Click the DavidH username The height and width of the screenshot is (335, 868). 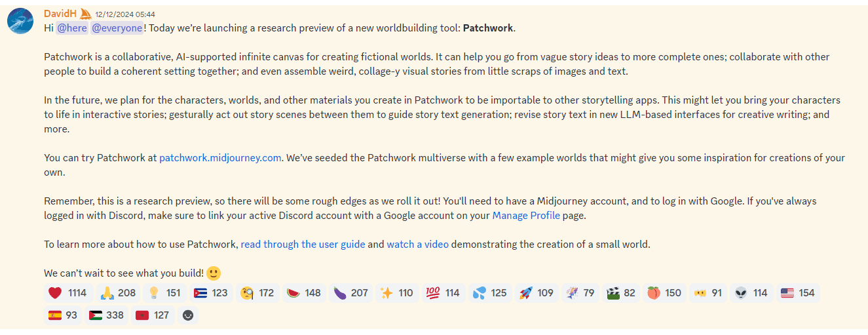point(60,14)
